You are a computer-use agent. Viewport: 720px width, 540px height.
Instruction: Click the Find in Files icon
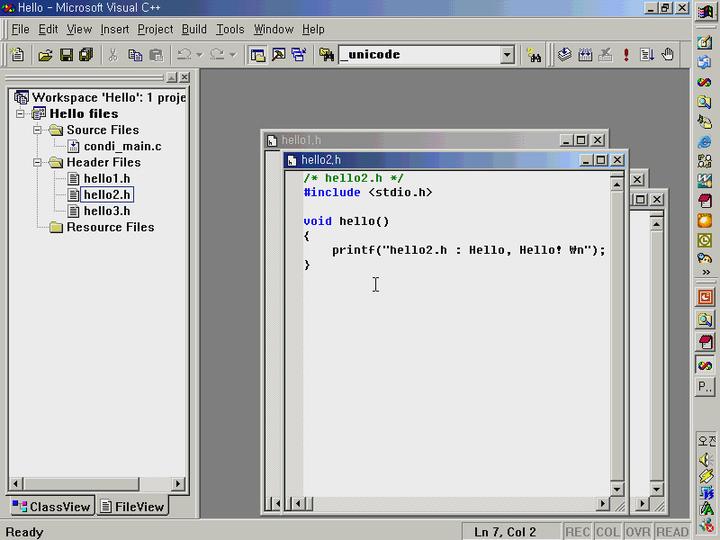(326, 55)
